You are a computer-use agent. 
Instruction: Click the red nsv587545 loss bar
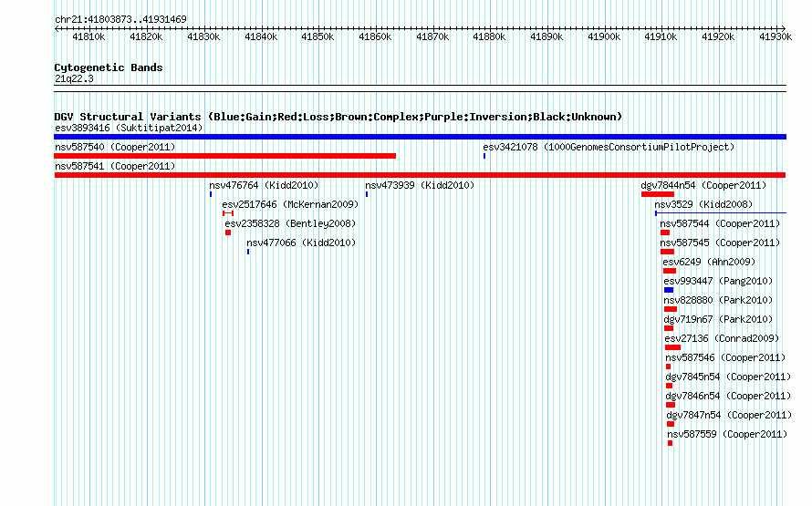pyautogui.click(x=668, y=252)
